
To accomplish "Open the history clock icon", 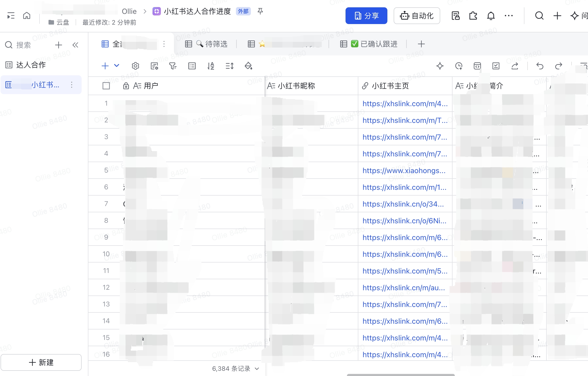I will click(x=459, y=66).
